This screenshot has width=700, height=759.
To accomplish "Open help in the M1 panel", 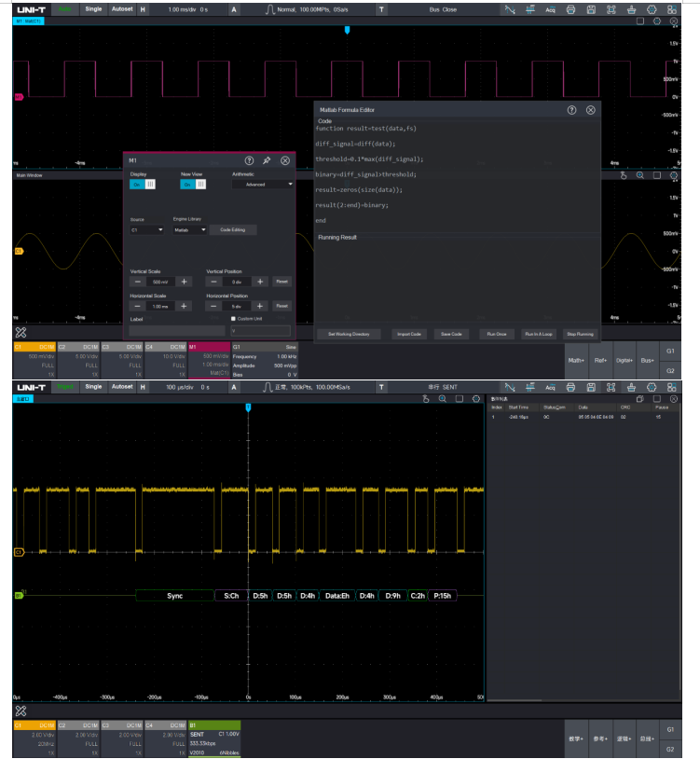I will pos(249,160).
